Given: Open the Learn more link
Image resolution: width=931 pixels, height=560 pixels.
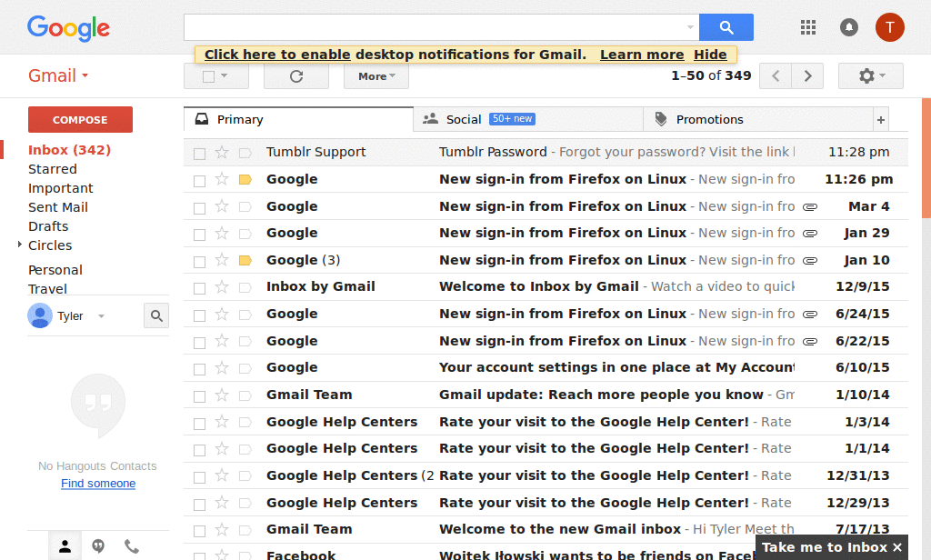Looking at the screenshot, I should (642, 55).
